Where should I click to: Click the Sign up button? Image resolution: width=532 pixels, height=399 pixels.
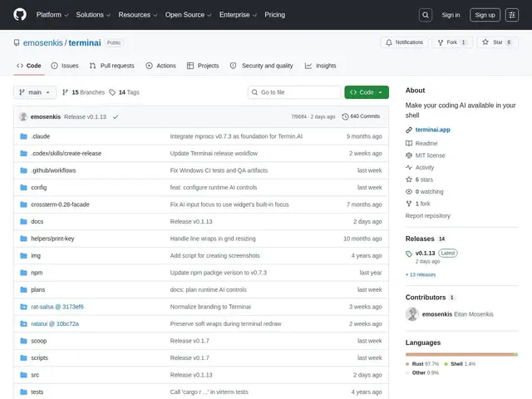(x=485, y=15)
